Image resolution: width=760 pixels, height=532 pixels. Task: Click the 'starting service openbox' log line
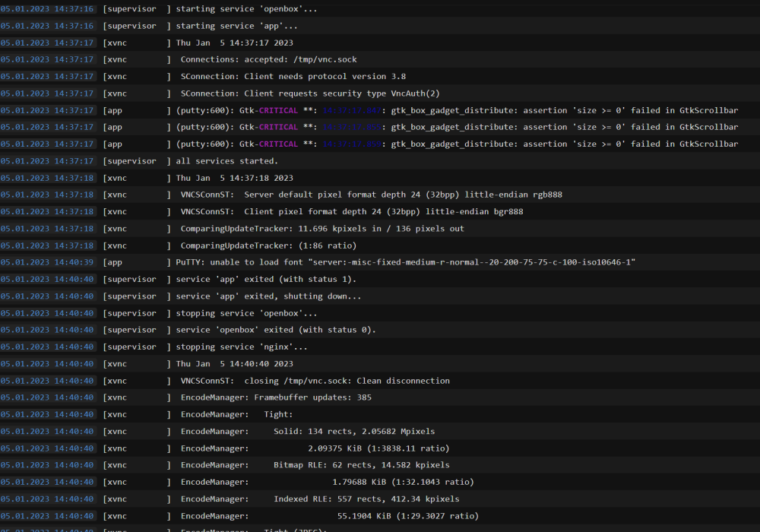[x=380, y=8]
